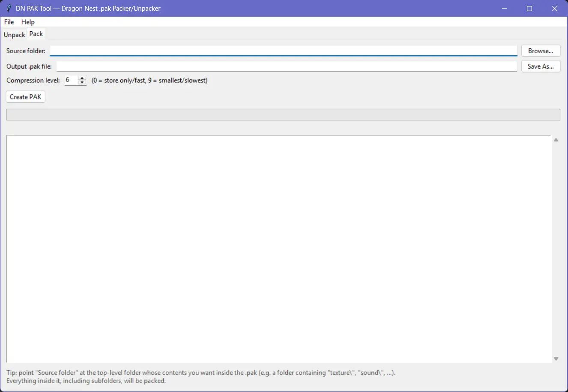568x392 pixels.
Task: Click the "Output .pak file:" label
Action: click(x=29, y=66)
